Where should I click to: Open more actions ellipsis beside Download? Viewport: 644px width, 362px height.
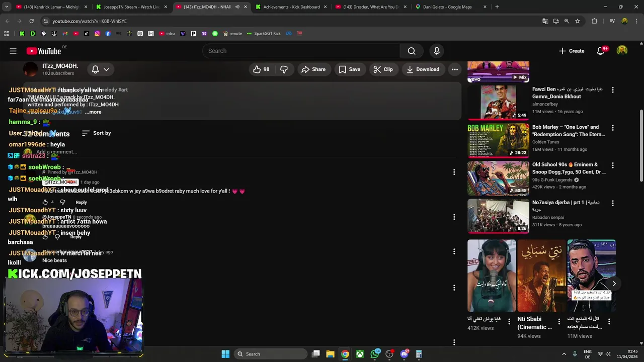click(455, 69)
